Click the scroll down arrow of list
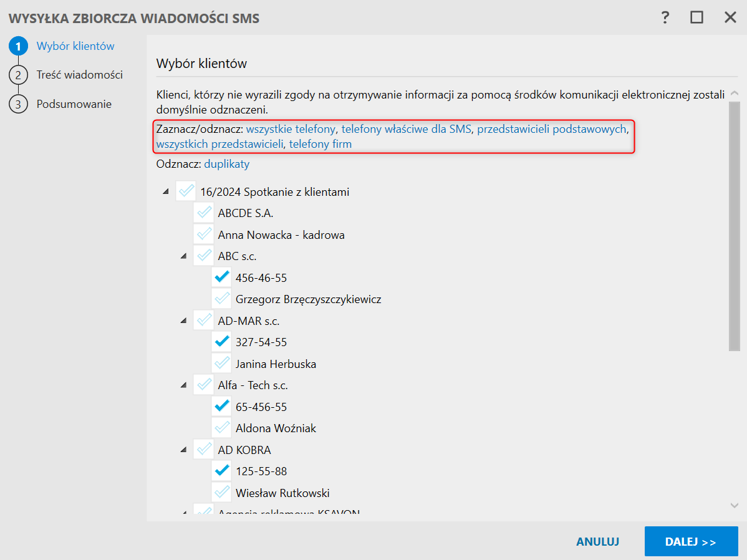The height and width of the screenshot is (560, 747). tap(734, 504)
